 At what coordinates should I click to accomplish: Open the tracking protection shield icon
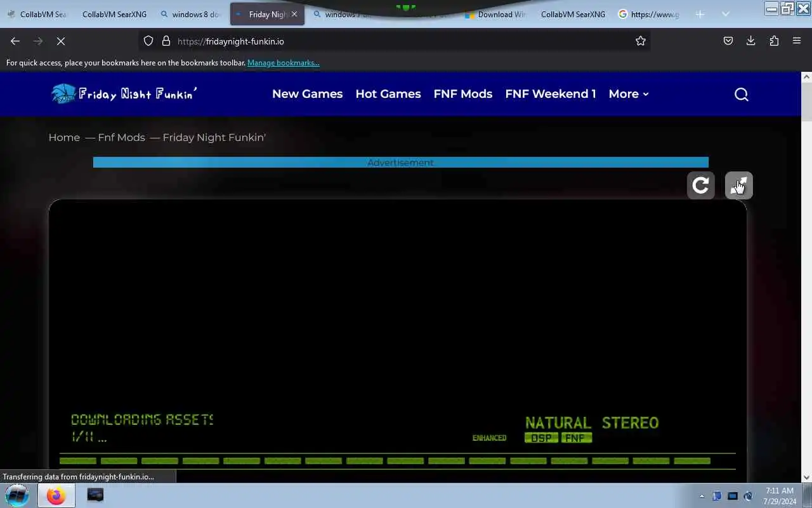(148, 41)
